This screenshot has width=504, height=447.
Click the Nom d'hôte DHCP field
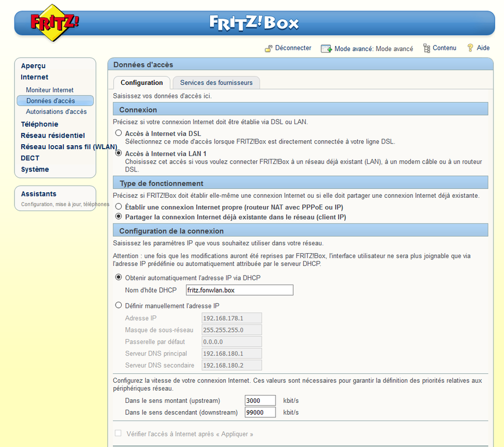[240, 290]
